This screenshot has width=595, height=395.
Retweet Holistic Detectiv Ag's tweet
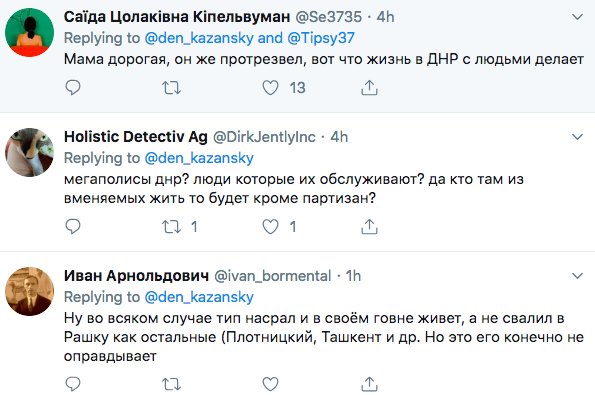(x=172, y=227)
